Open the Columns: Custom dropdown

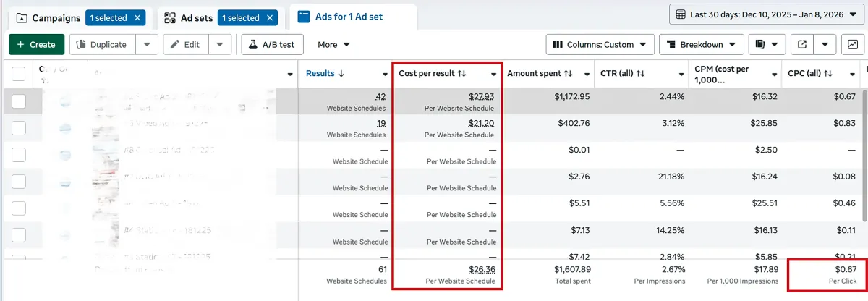(600, 45)
